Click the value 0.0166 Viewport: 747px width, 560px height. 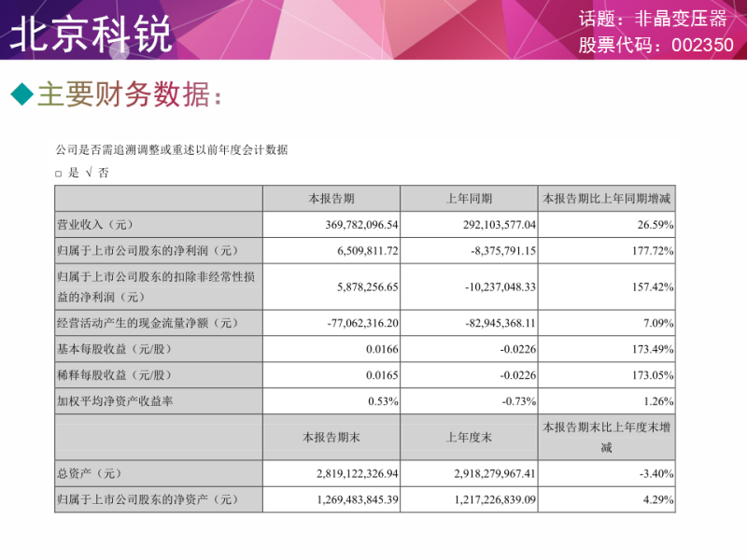[382, 349]
